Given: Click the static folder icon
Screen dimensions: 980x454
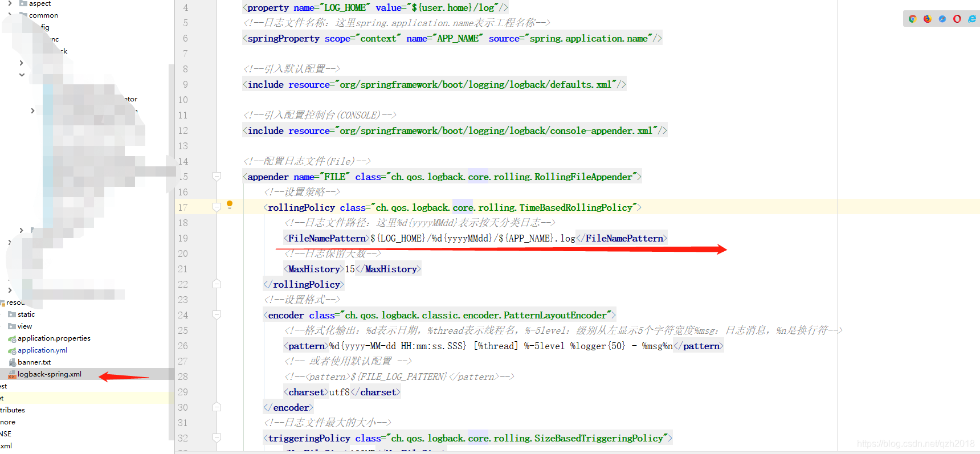Looking at the screenshot, I should (12, 314).
